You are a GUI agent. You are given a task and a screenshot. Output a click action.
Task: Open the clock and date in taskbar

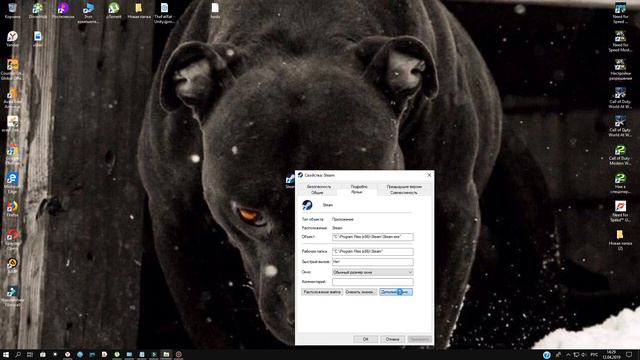click(611, 354)
